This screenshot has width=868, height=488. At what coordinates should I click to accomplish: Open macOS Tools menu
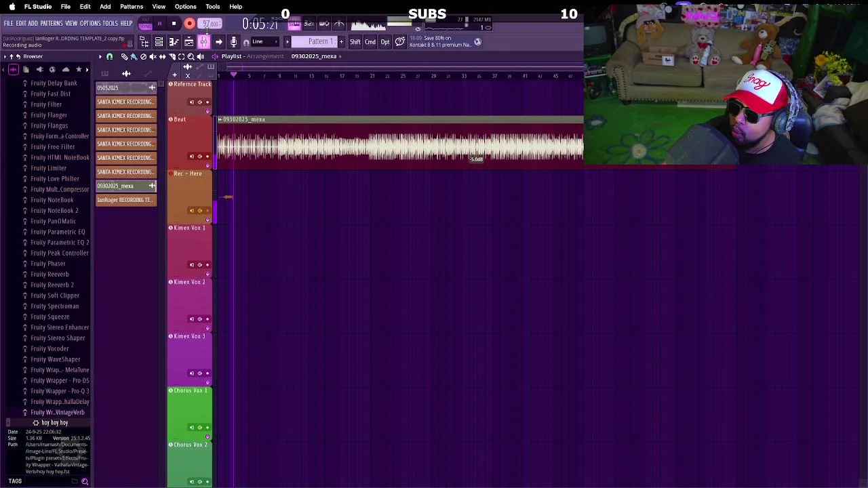tap(212, 7)
